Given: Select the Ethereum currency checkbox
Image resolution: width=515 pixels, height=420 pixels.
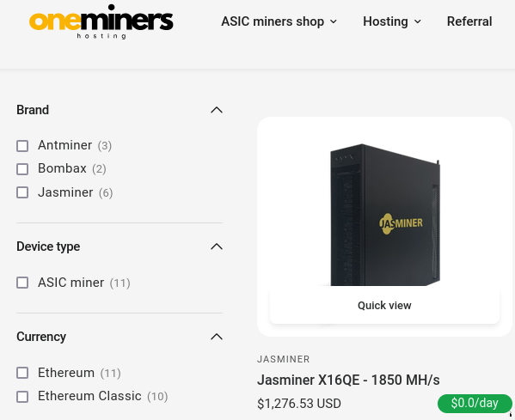Looking at the screenshot, I should (22, 373).
